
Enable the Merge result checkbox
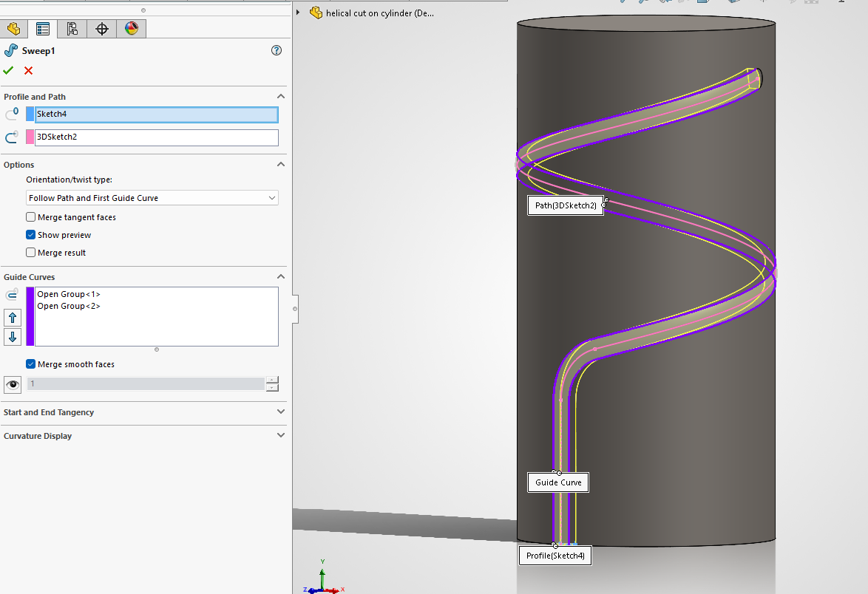(30, 253)
